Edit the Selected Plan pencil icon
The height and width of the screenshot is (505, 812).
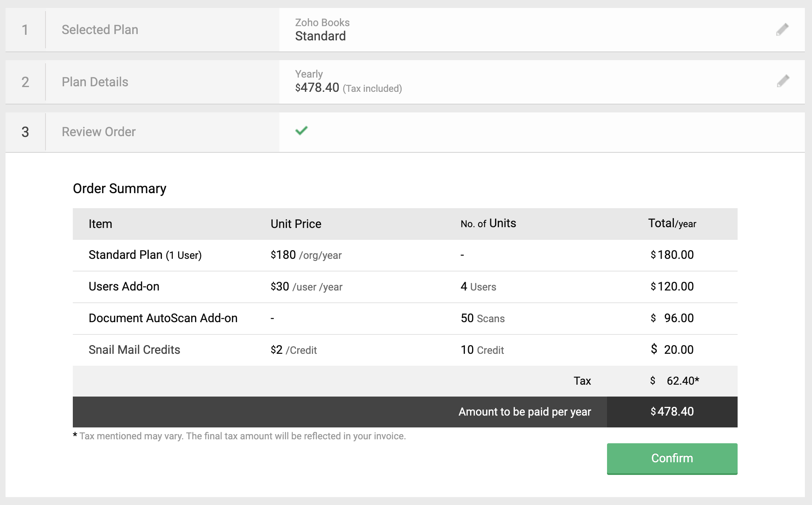tap(782, 30)
